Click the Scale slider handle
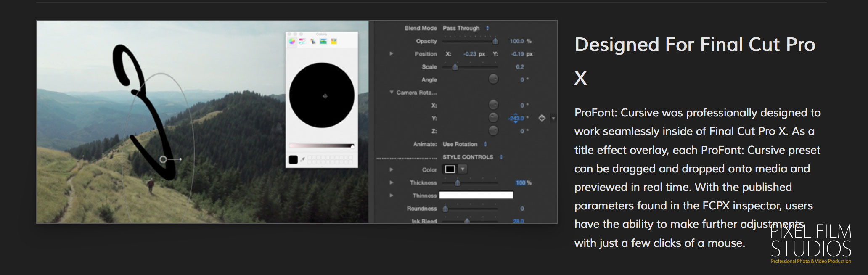Viewport: 868px width, 275px height. (455, 67)
